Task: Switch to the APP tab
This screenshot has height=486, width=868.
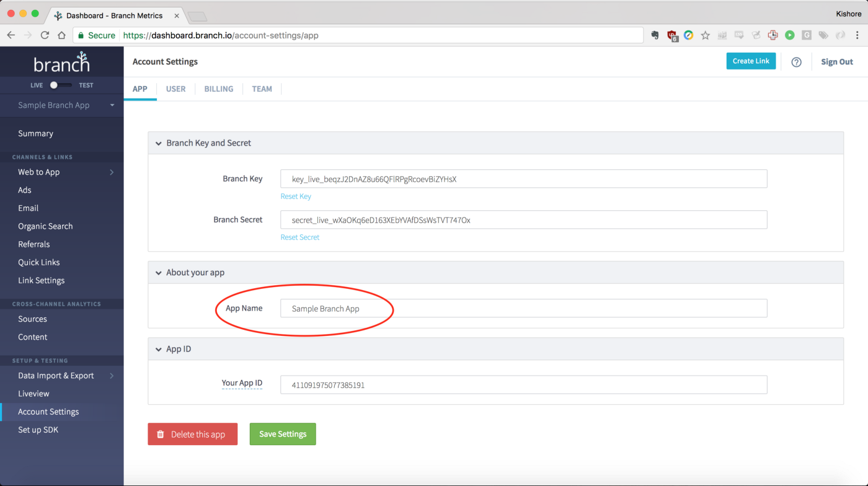Action: point(140,89)
